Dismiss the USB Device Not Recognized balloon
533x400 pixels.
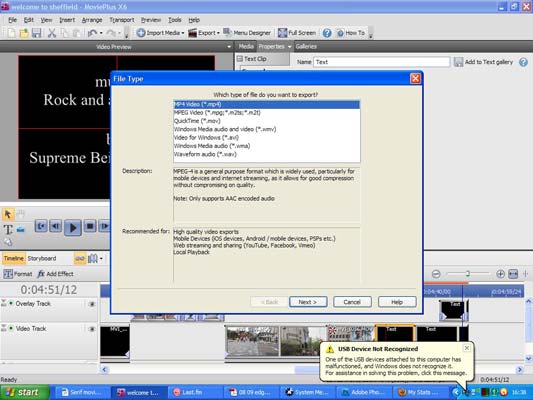(467, 348)
